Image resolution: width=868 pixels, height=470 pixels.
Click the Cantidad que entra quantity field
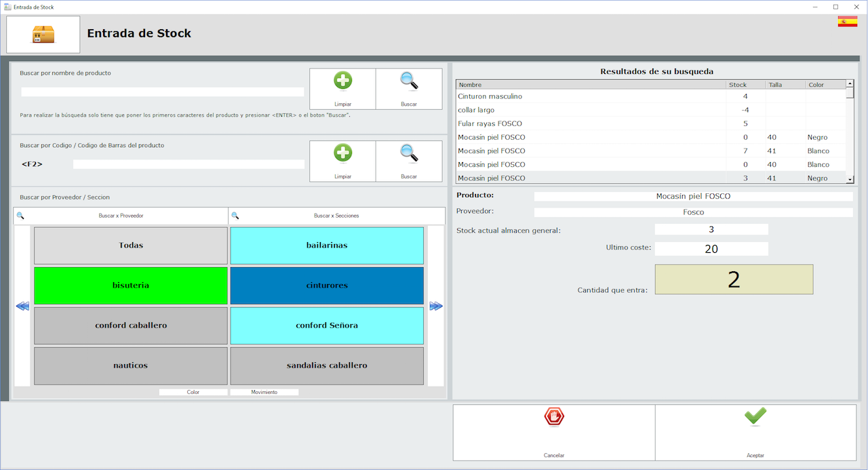click(734, 279)
